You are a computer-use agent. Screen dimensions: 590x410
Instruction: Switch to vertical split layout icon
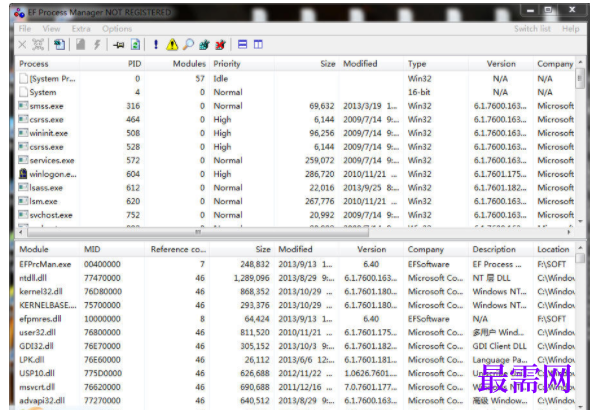click(x=258, y=45)
